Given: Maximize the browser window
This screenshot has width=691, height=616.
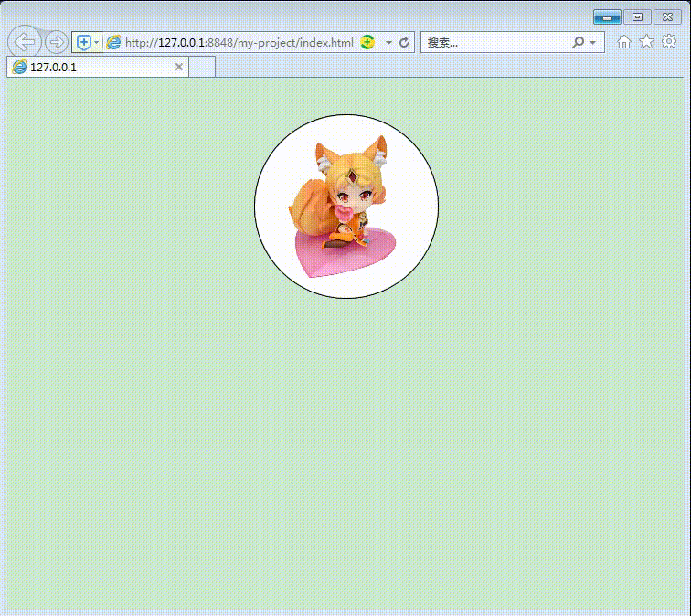Looking at the screenshot, I should pos(637,17).
